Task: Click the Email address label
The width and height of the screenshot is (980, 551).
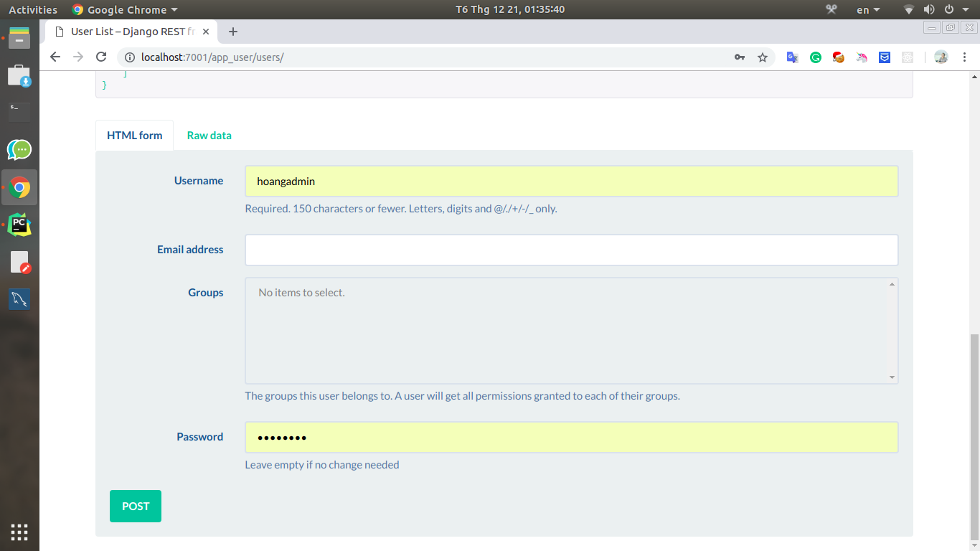Action: coord(190,250)
